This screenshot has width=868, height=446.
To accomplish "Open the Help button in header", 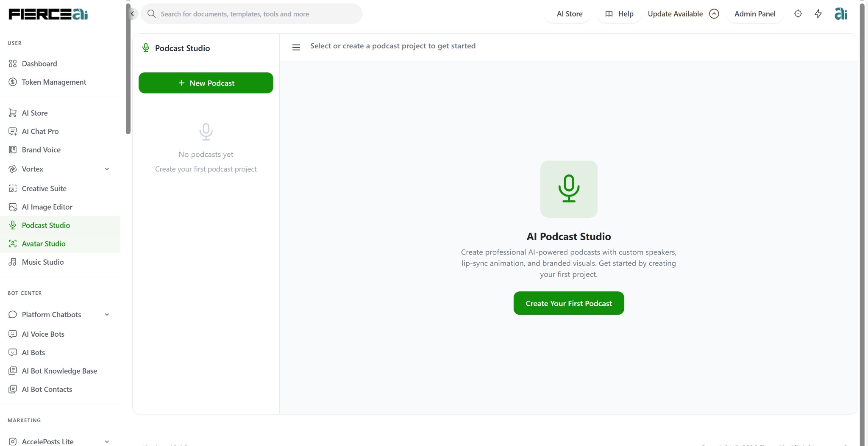I will click(619, 14).
